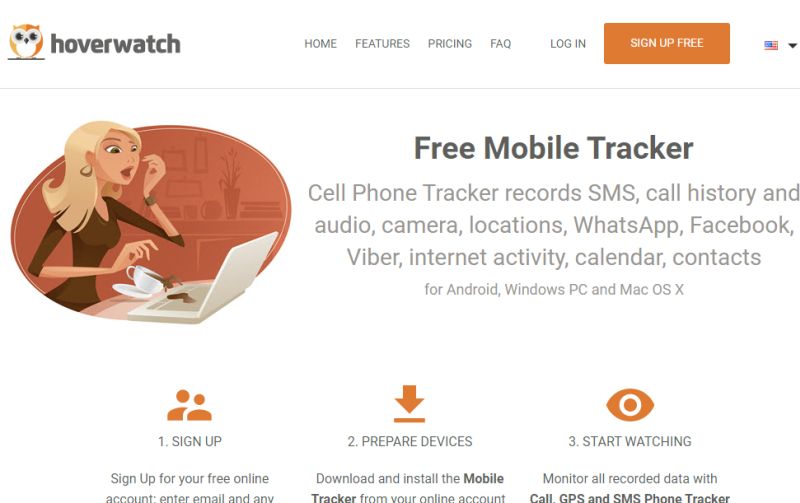
Task: Click the Free Mobile Tracker heading
Action: (x=554, y=148)
